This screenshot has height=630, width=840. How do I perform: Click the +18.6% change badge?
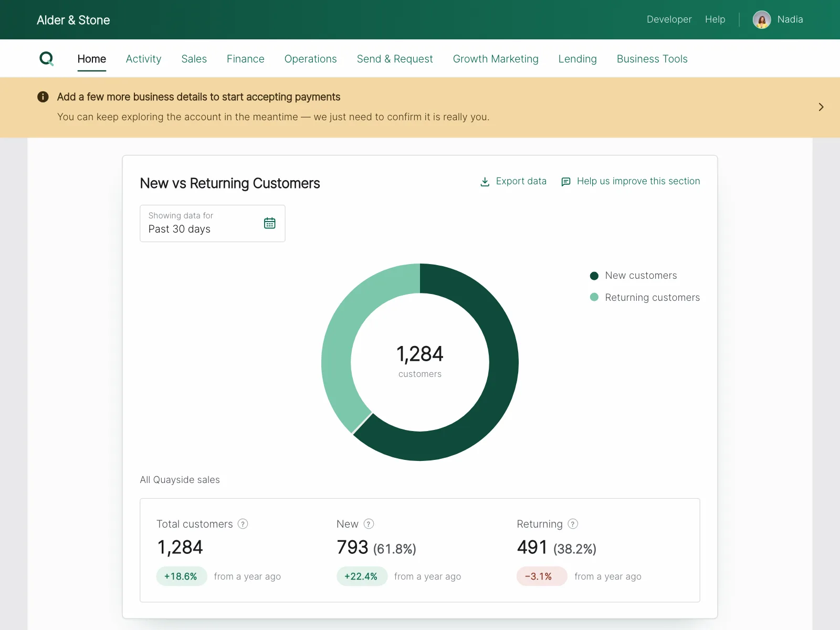(x=181, y=576)
